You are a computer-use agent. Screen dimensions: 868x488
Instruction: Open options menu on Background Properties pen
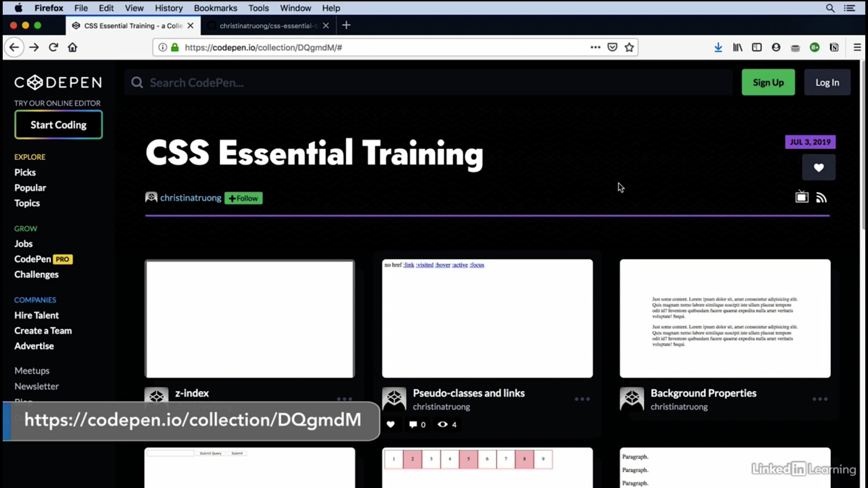pyautogui.click(x=820, y=399)
